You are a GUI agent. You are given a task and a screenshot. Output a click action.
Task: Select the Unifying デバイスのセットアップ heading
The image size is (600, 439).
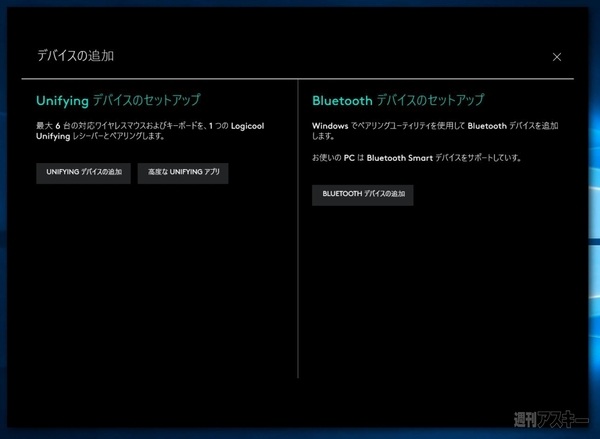[x=118, y=100]
